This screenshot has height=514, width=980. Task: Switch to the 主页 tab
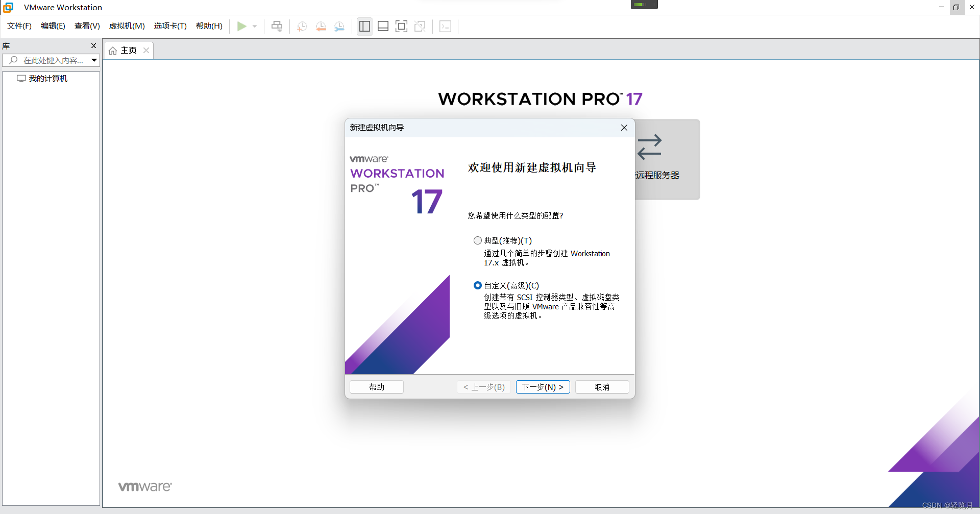pyautogui.click(x=129, y=50)
